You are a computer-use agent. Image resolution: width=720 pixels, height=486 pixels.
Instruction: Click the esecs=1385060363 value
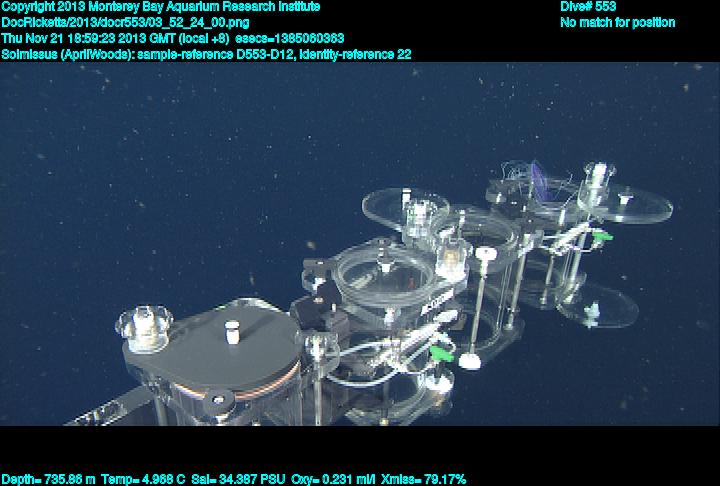click(x=289, y=38)
